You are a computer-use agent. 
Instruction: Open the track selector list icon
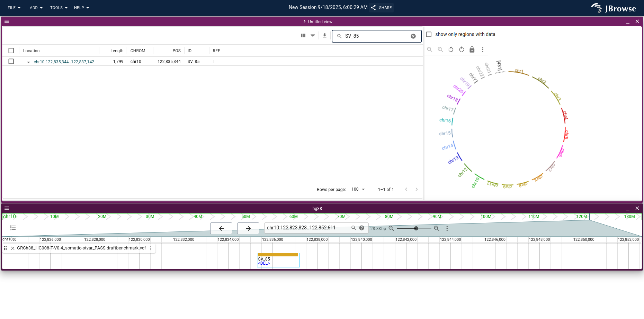point(13,228)
